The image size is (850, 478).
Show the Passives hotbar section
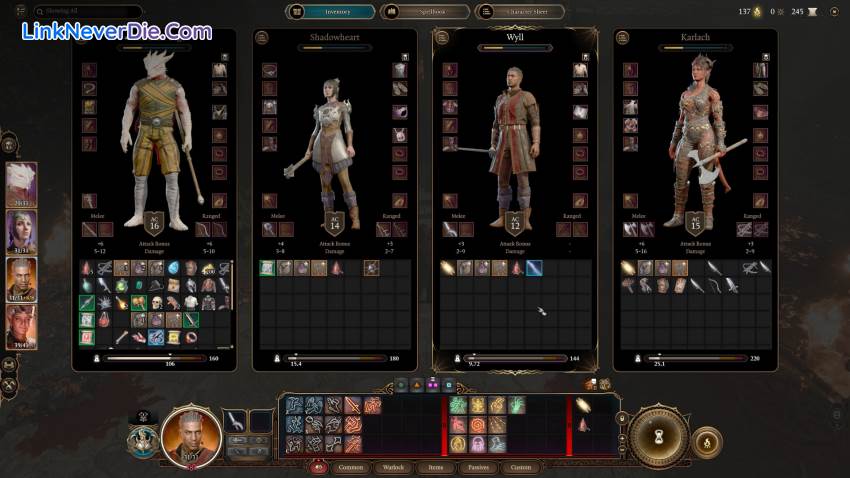pos(478,467)
